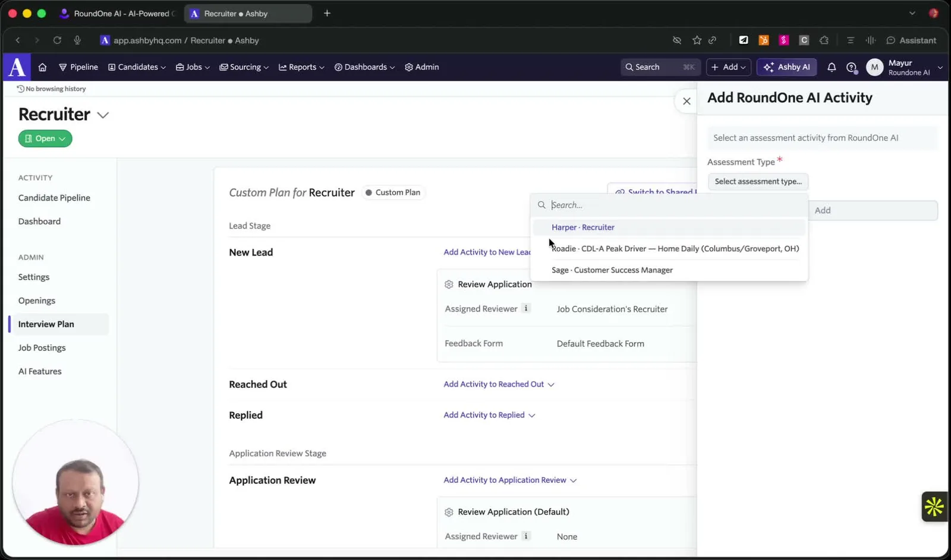This screenshot has height=560, width=951.
Task: Click the M profile avatar
Action: coord(874,67)
